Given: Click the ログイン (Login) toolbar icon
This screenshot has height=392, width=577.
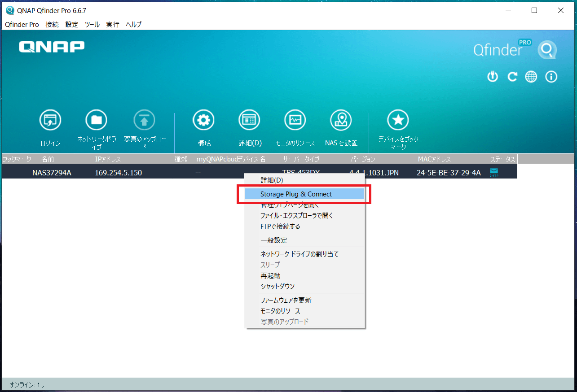Looking at the screenshot, I should tap(50, 120).
